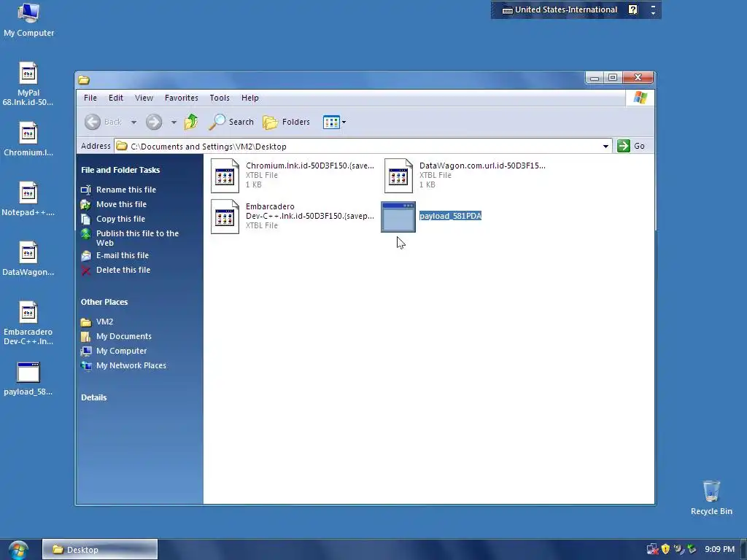Open Back history dropdown arrow
The width and height of the screenshot is (747, 560).
pos(134,122)
